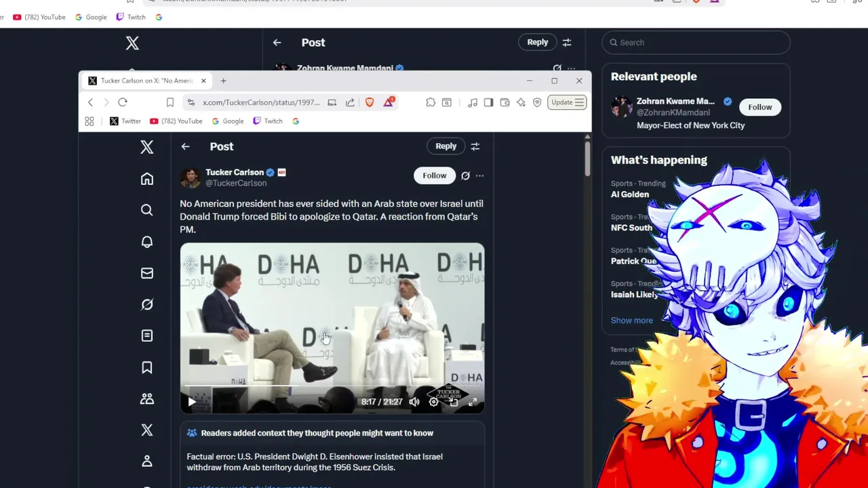Open Twitch bookmark in back window
The width and height of the screenshot is (868, 488).
pos(131,17)
